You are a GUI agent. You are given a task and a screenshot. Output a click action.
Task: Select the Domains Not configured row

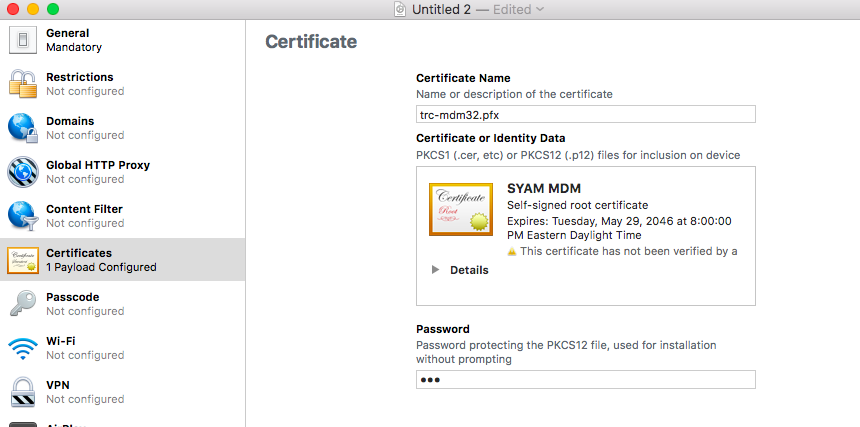84,135
